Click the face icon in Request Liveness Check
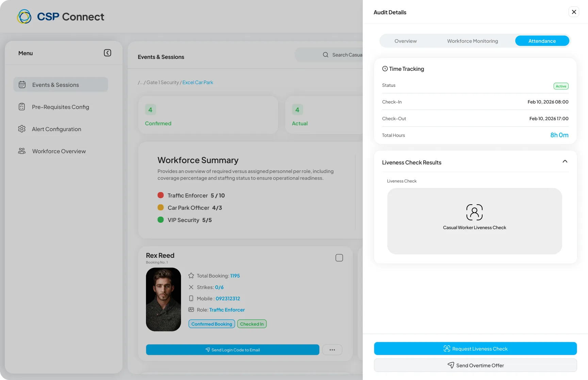The width and height of the screenshot is (588, 380). [447, 349]
